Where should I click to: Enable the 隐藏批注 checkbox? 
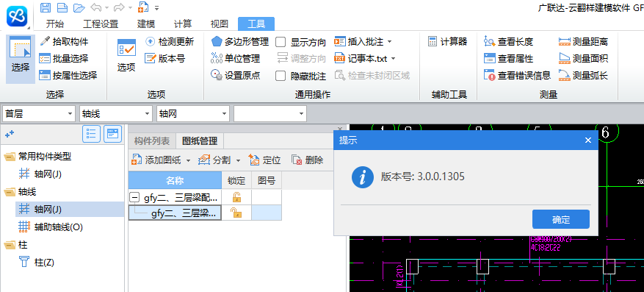tap(281, 76)
